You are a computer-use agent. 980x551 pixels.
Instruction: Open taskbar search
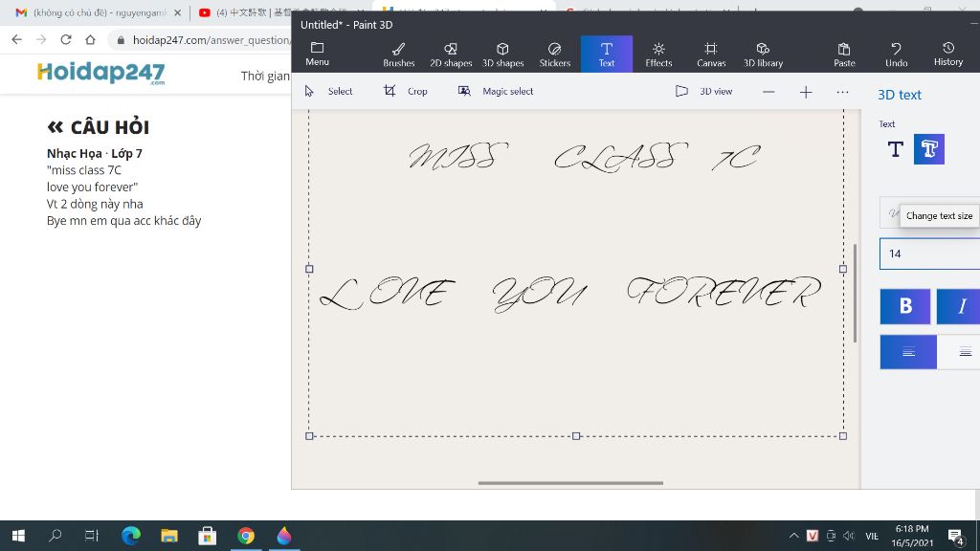(55, 536)
